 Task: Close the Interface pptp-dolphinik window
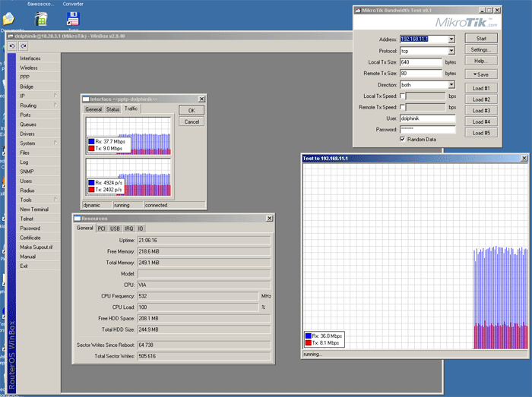click(201, 99)
